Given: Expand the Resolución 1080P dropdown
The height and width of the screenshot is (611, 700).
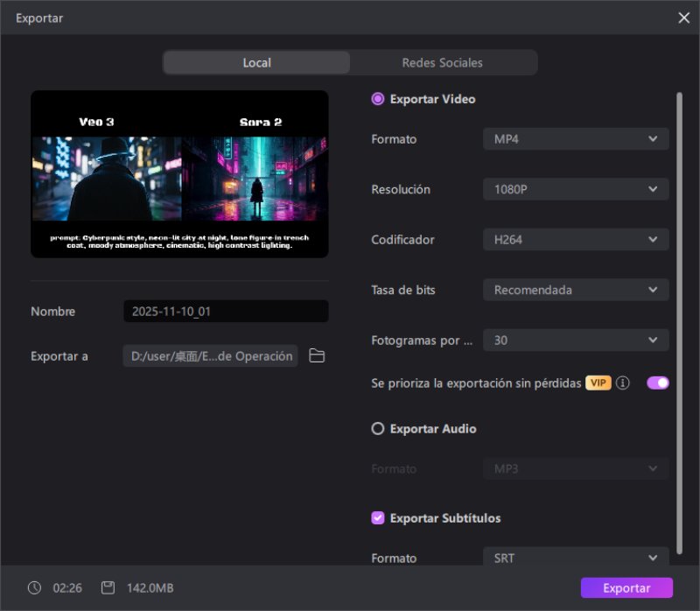Looking at the screenshot, I should [x=576, y=189].
